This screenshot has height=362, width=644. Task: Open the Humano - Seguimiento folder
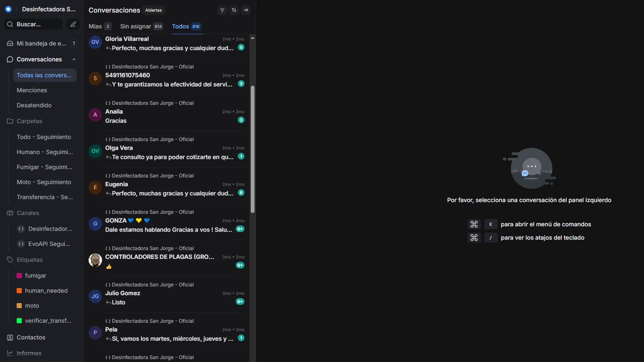click(45, 152)
